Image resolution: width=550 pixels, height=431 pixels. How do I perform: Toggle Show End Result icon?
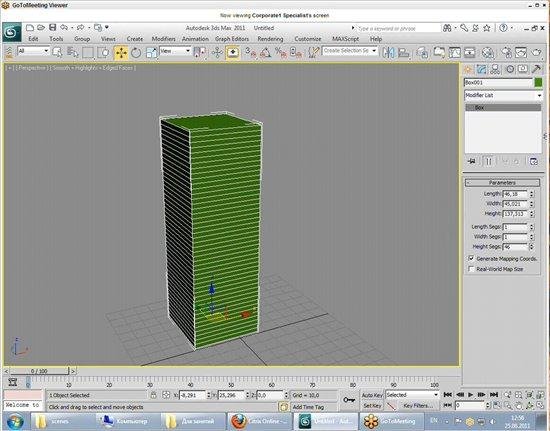pos(488,162)
